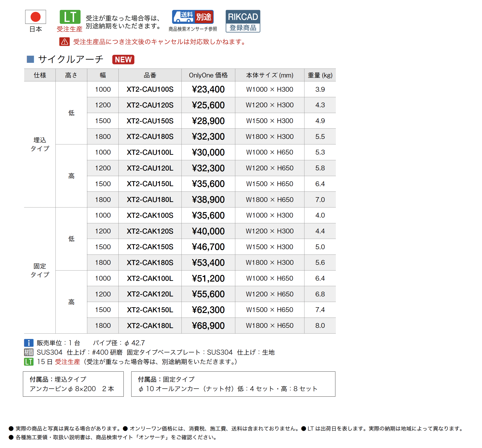Select product number XT2-CAU100S
This screenshot has height=448, width=482.
150,89
